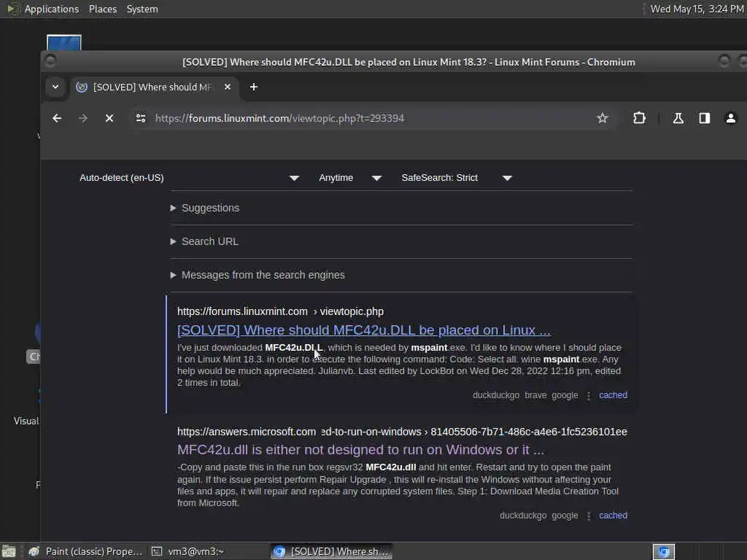Viewport: 747px width, 560px height.
Task: Open more options dots for linuxmint result
Action: pyautogui.click(x=589, y=396)
